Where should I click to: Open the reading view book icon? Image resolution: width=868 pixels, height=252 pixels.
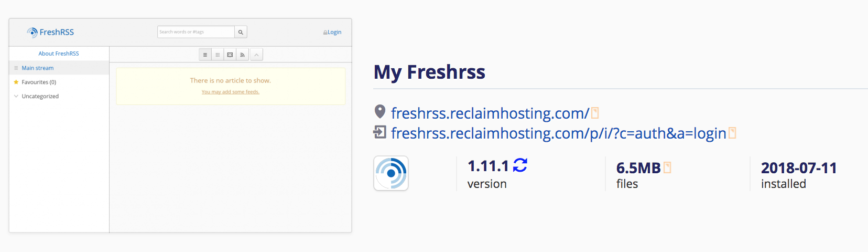[230, 55]
